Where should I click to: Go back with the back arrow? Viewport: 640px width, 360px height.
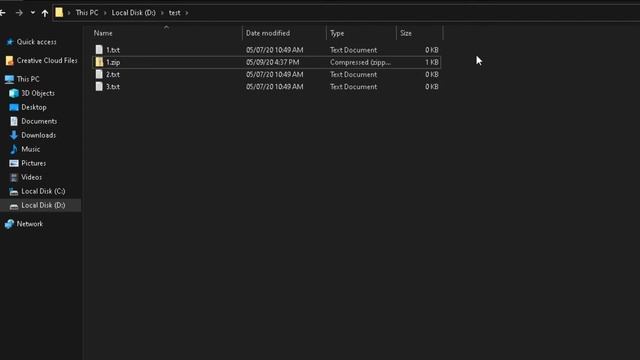[2, 13]
